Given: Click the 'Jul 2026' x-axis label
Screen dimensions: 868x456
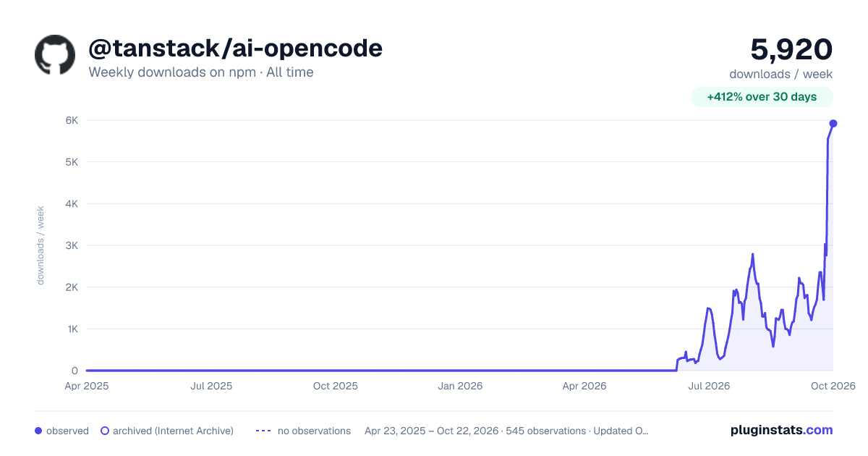Looking at the screenshot, I should coord(709,386).
